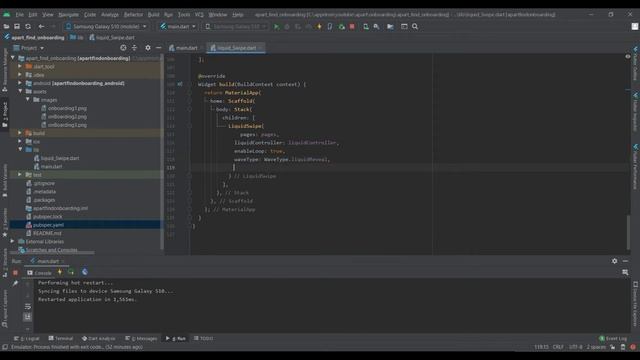The image size is (640, 360).
Task: Collapse the lib folder
Action: point(20,150)
